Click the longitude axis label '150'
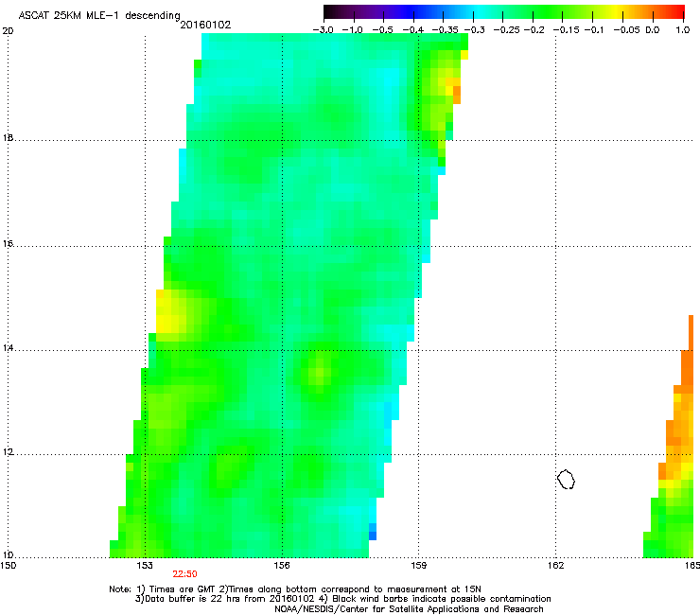 pos(9,566)
